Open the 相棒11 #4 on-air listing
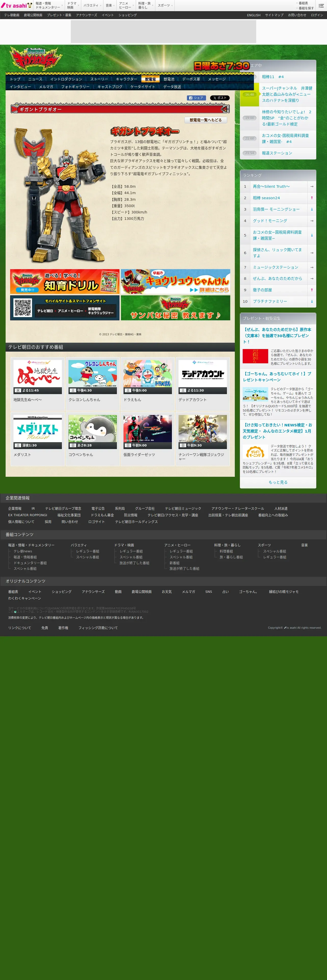This screenshot has height=980, width=327. click(272, 77)
